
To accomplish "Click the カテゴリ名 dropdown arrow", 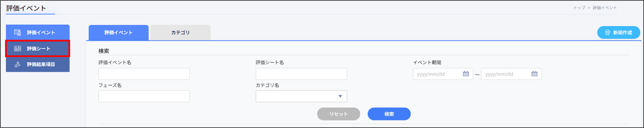I will pos(340,96).
